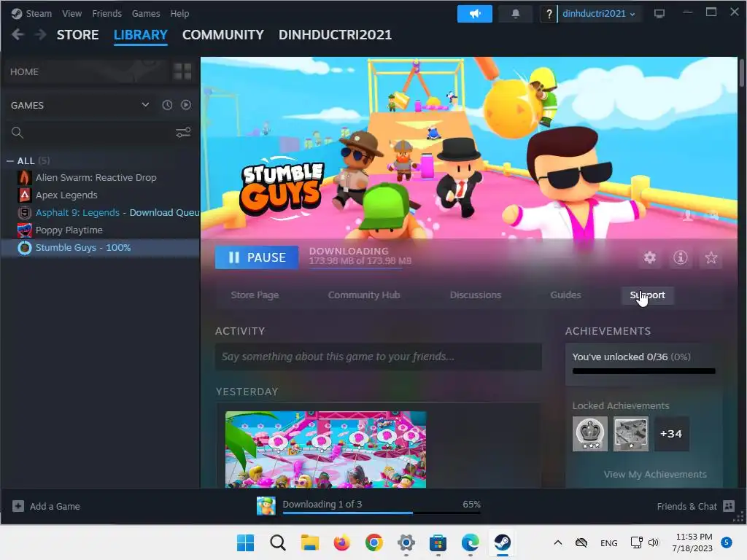This screenshot has width=747, height=560.
Task: Go to the STORE tab
Action: coord(77,35)
